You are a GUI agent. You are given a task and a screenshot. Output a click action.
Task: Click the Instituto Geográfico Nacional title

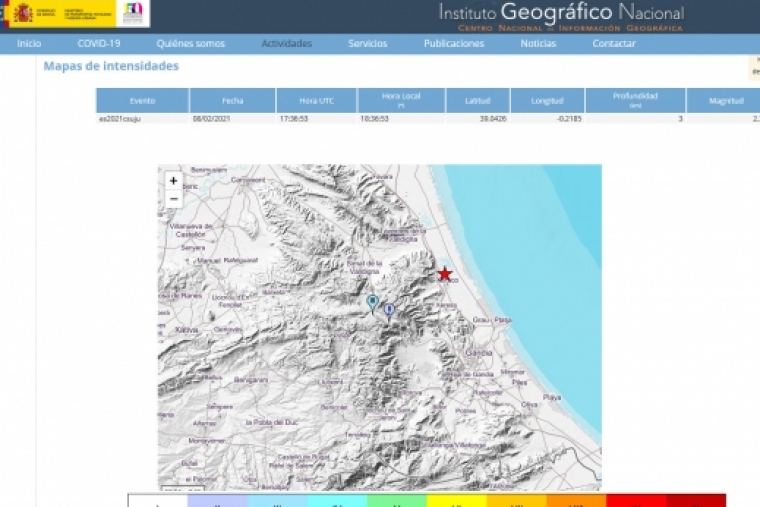click(561, 12)
